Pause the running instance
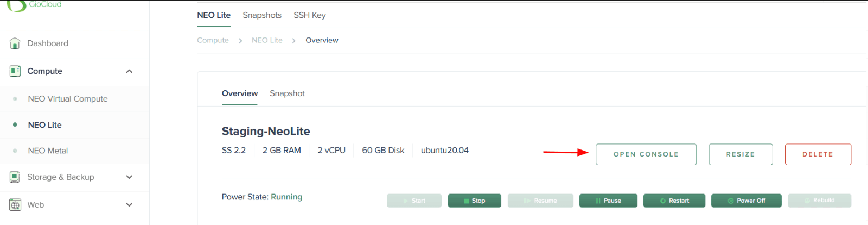The height and width of the screenshot is (225, 868). pos(608,201)
